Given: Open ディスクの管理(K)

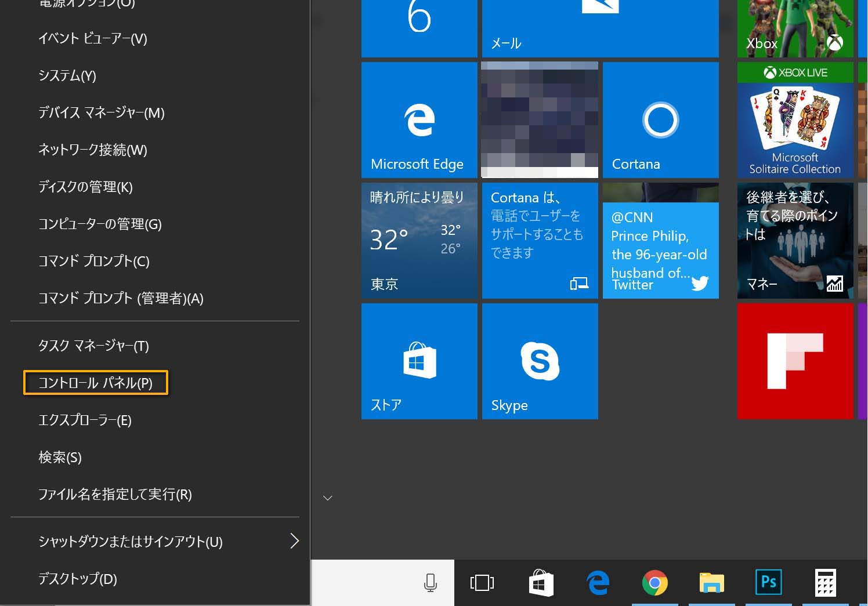Looking at the screenshot, I should [155, 187].
